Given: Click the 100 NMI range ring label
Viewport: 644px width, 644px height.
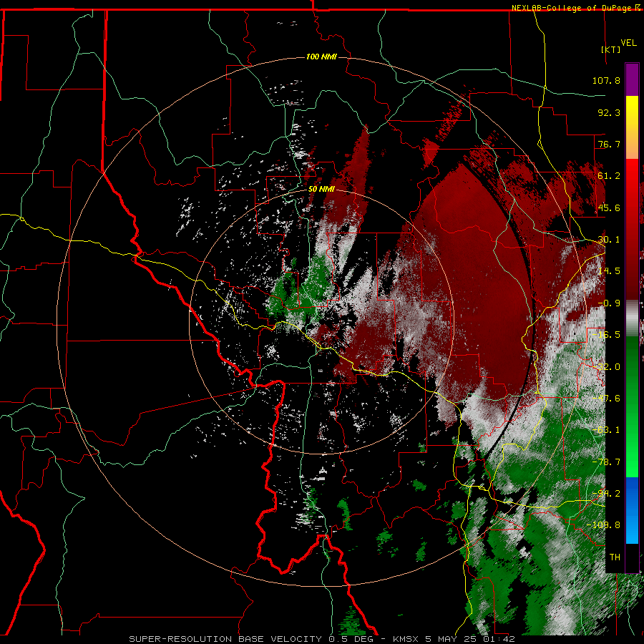Looking at the screenshot, I should [321, 57].
